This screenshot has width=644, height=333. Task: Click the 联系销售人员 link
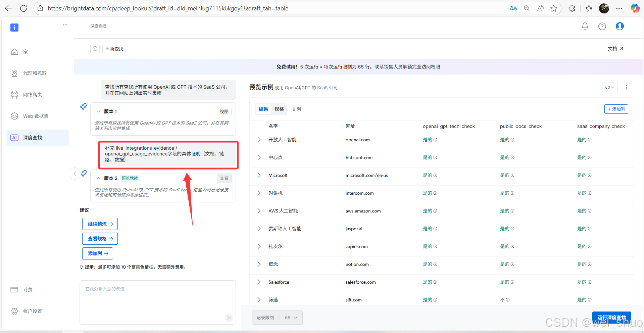tap(389, 67)
